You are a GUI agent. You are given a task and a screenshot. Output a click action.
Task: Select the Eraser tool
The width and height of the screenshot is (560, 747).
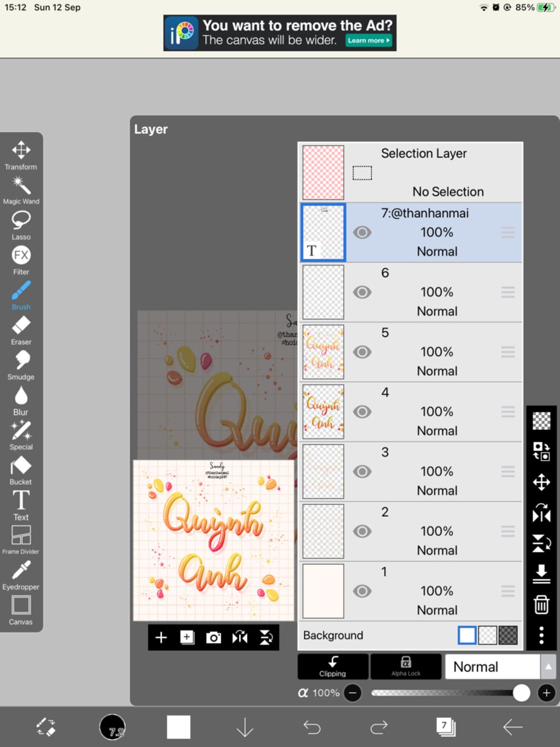(21, 331)
